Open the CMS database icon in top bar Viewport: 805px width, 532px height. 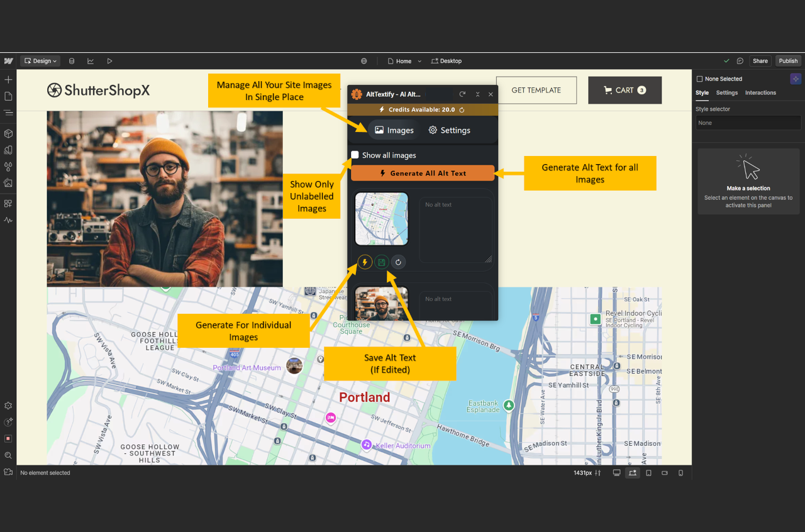pos(72,61)
